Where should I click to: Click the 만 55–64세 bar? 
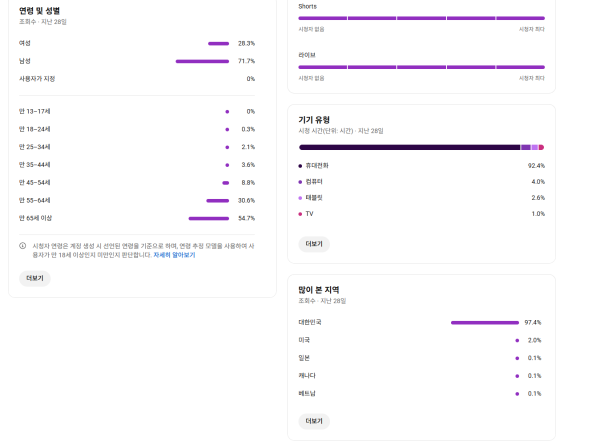[x=218, y=201]
